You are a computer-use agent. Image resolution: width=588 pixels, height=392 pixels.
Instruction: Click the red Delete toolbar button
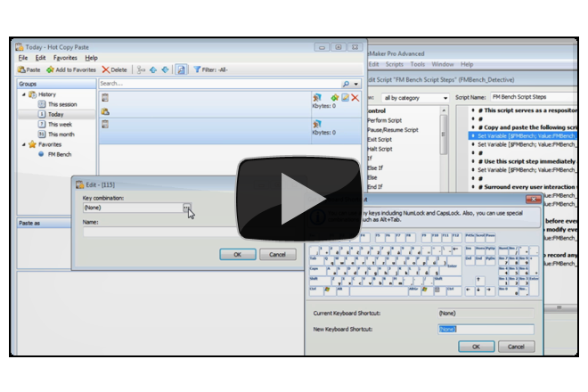click(114, 69)
